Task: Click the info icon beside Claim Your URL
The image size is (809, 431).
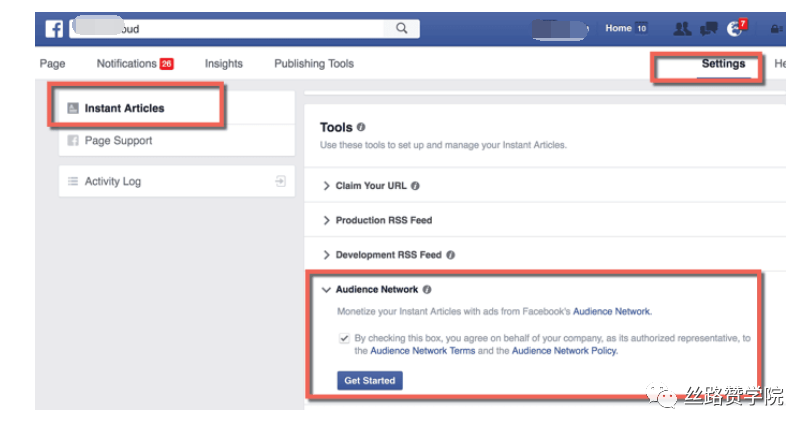Action: 415,186
